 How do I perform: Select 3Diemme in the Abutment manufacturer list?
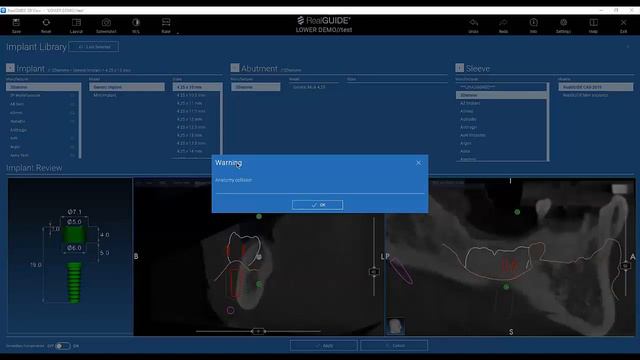coord(256,87)
